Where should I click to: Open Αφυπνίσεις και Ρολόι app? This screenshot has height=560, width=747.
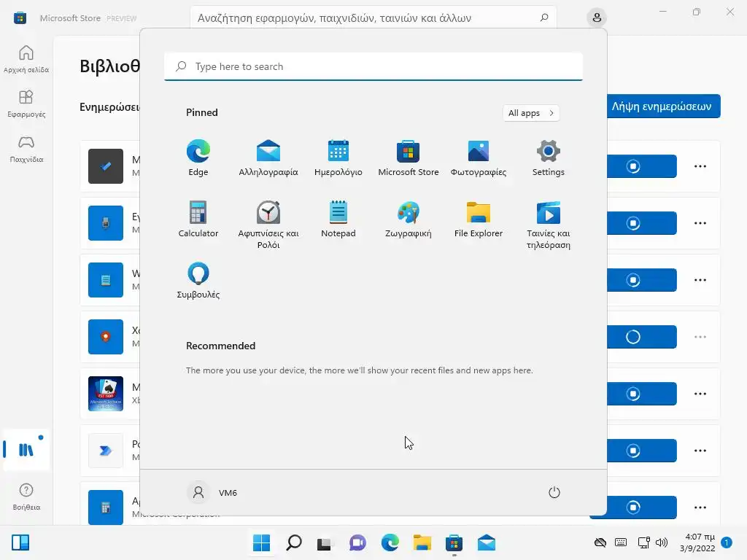coord(268,225)
